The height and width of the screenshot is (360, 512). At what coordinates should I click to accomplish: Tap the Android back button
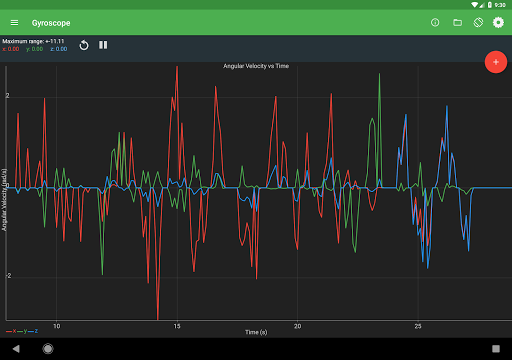(16, 349)
